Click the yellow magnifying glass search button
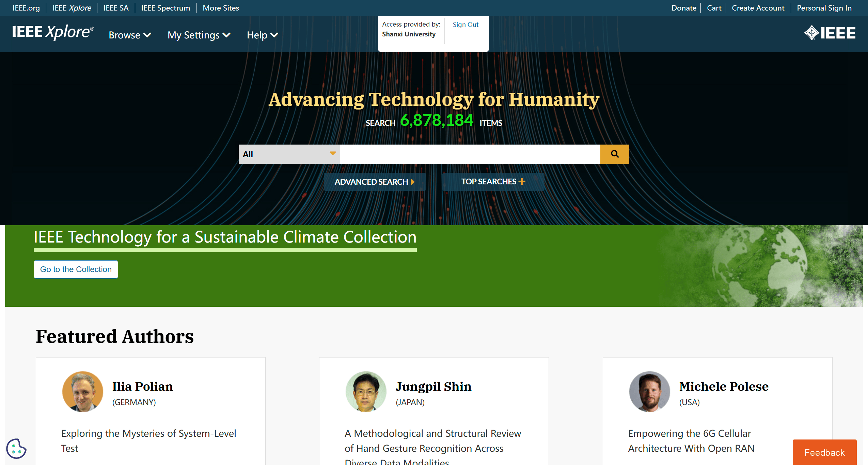 click(614, 154)
